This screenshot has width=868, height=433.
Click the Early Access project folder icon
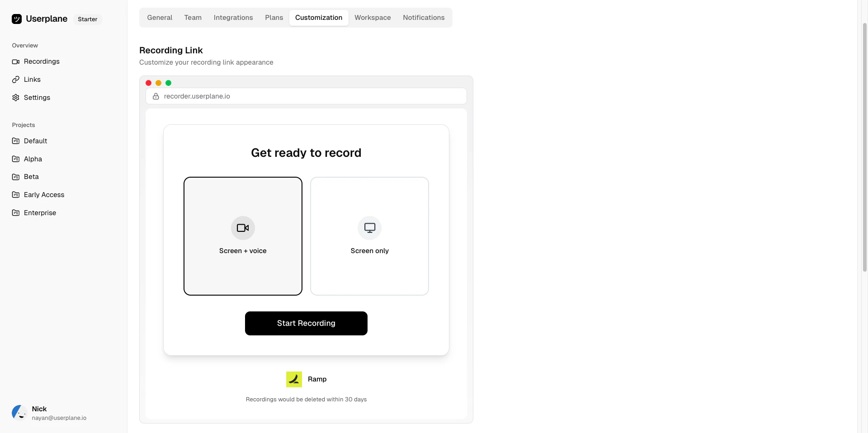16,195
